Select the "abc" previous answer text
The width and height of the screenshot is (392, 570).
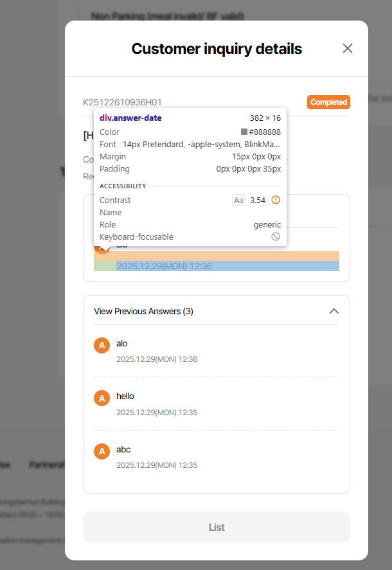pyautogui.click(x=123, y=449)
